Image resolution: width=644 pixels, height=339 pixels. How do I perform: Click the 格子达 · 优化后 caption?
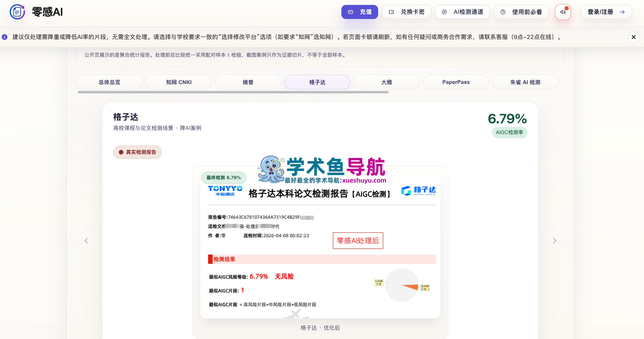[x=320, y=328]
